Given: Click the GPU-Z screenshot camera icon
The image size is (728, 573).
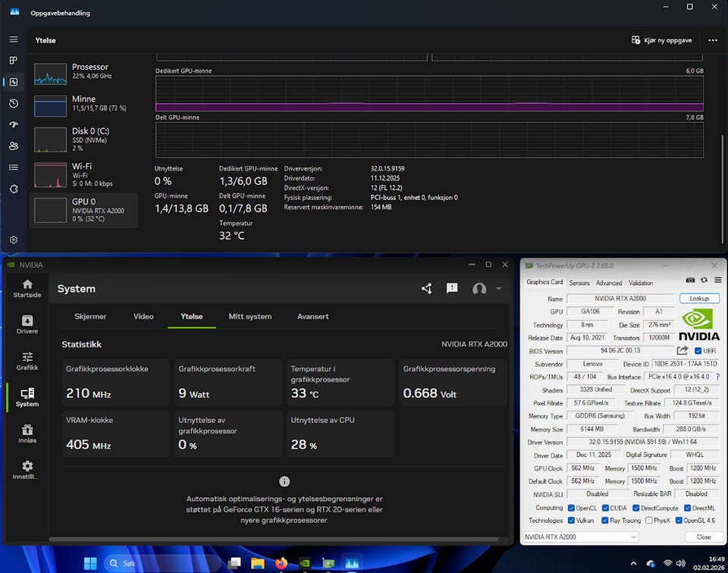Looking at the screenshot, I should pos(689,280).
